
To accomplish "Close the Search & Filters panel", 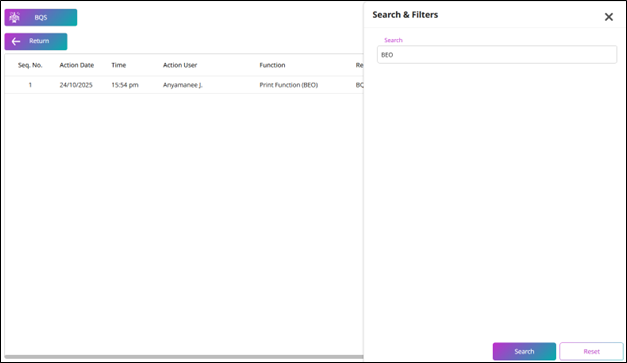I will [x=609, y=17].
